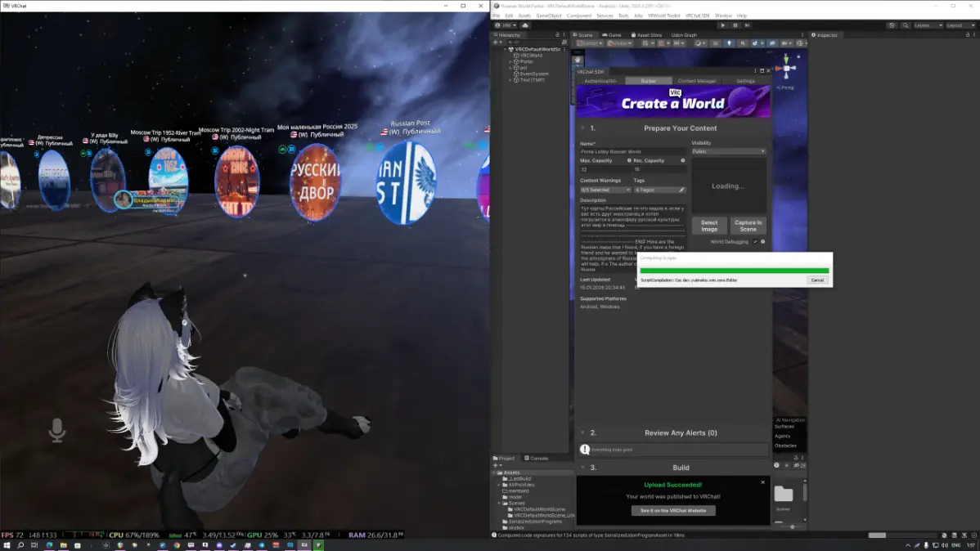Select the Inspector tab
Image resolution: width=980 pixels, height=551 pixels.
pyautogui.click(x=825, y=35)
